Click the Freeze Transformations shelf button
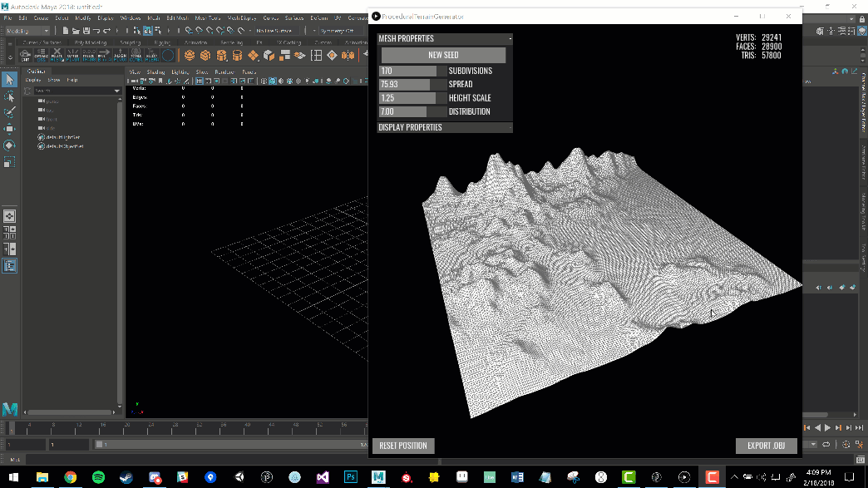Viewport: 868px width, 488px height. pyautogui.click(x=89, y=55)
